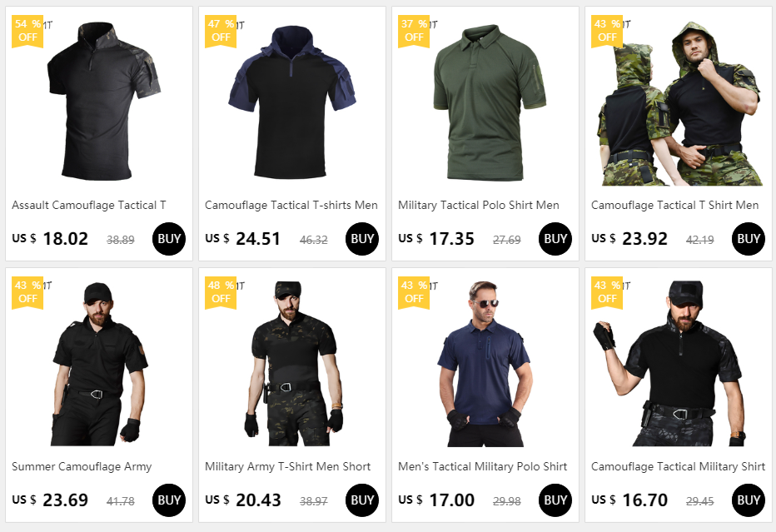Screen dimensions: 776x532
Task: Click BUY for the Assault Camouflage Tactical T
Action: [x=169, y=239]
